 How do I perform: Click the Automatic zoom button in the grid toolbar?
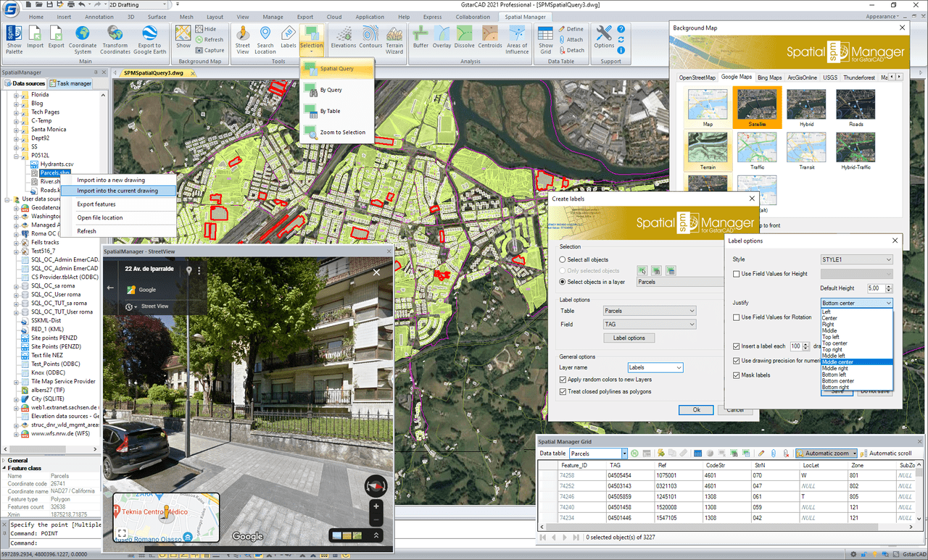point(826,454)
